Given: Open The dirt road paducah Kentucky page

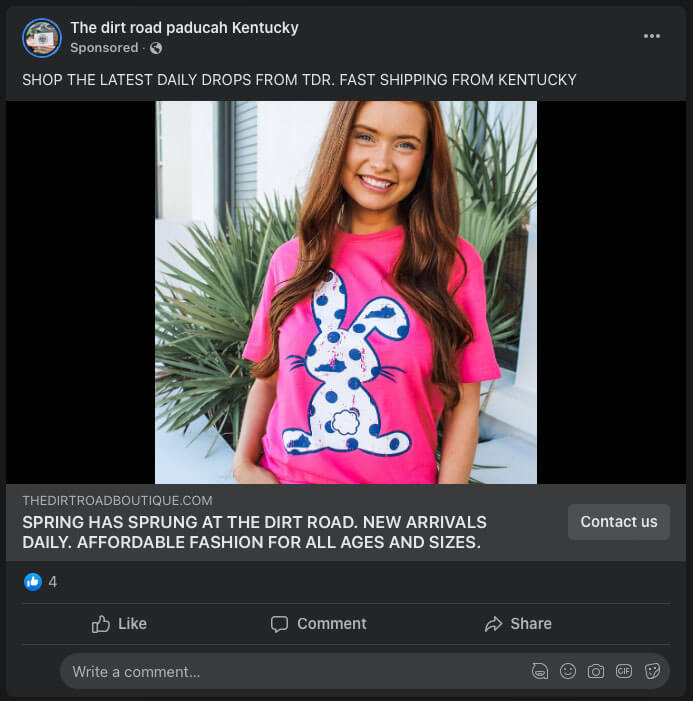Looking at the screenshot, I should pos(184,28).
